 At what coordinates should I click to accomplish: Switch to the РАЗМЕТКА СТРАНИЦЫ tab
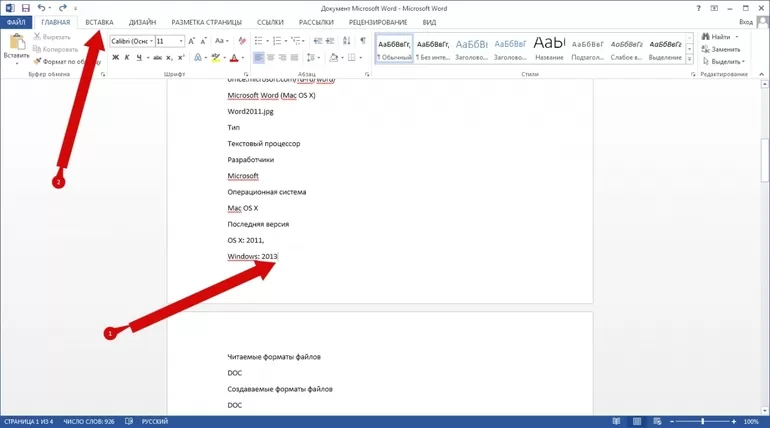pyautogui.click(x=206, y=22)
